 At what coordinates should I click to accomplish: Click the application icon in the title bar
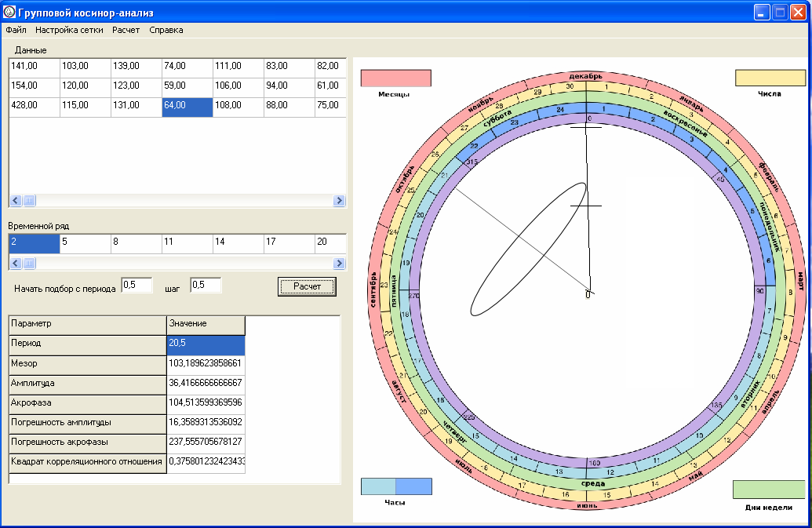pyautogui.click(x=9, y=12)
